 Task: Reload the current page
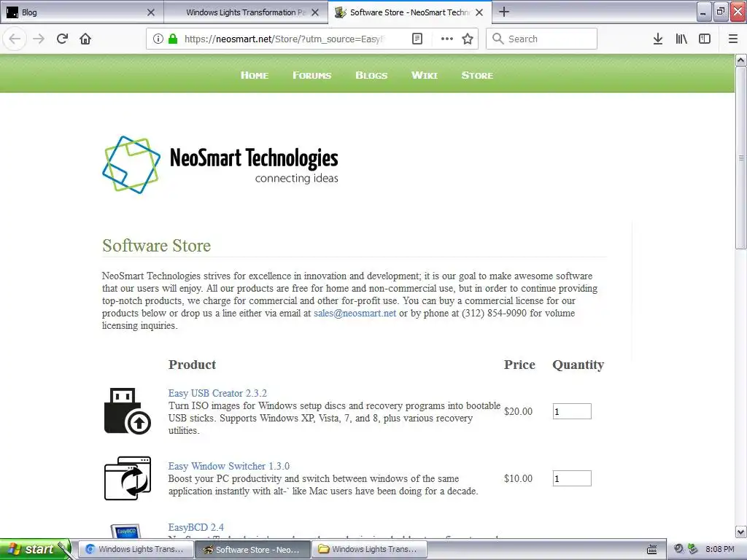(63, 39)
